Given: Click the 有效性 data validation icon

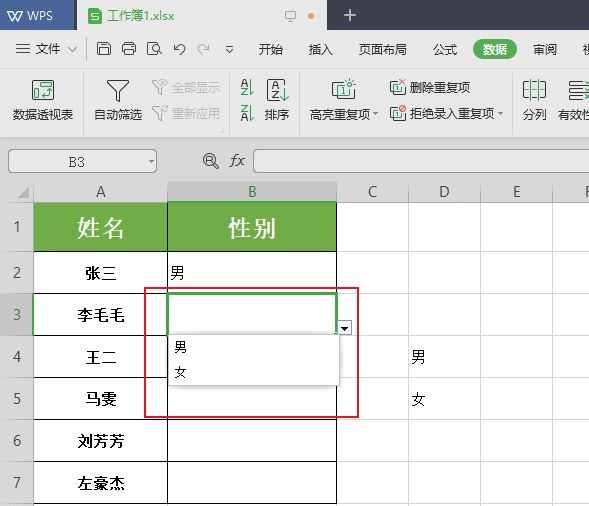Looking at the screenshot, I should pyautogui.click(x=578, y=90).
